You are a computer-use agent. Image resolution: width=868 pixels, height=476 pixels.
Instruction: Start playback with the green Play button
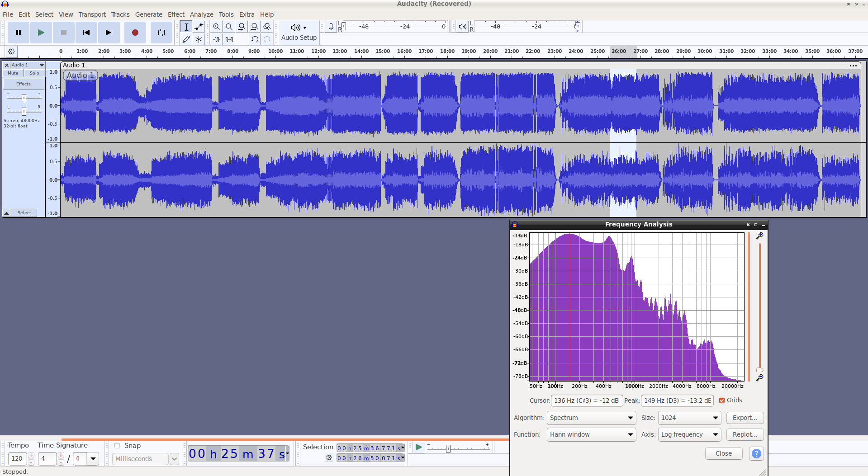click(41, 33)
